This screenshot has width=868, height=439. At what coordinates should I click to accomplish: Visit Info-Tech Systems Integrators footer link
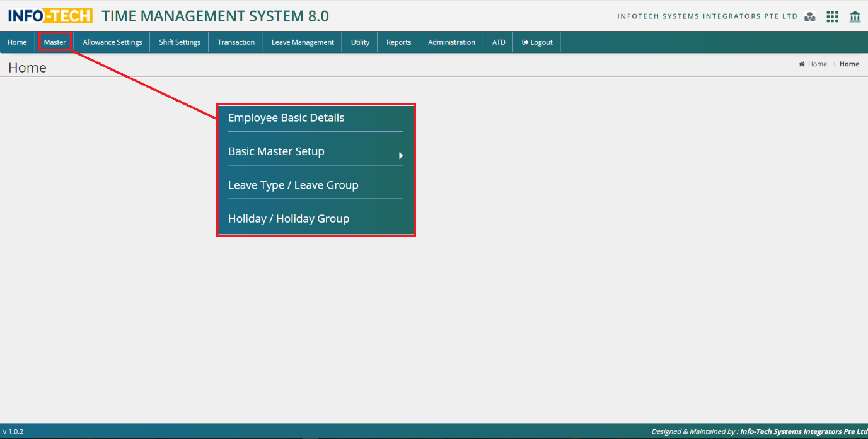(x=803, y=431)
